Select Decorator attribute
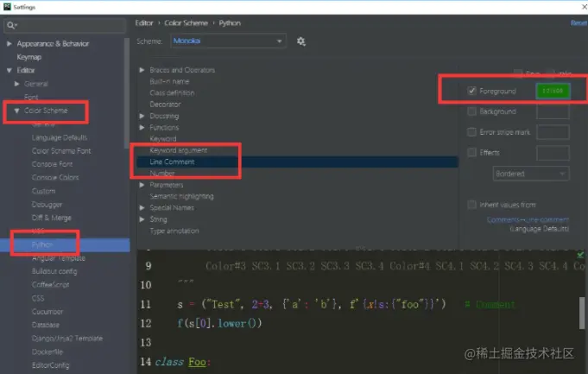This screenshot has width=588, height=374. (165, 105)
